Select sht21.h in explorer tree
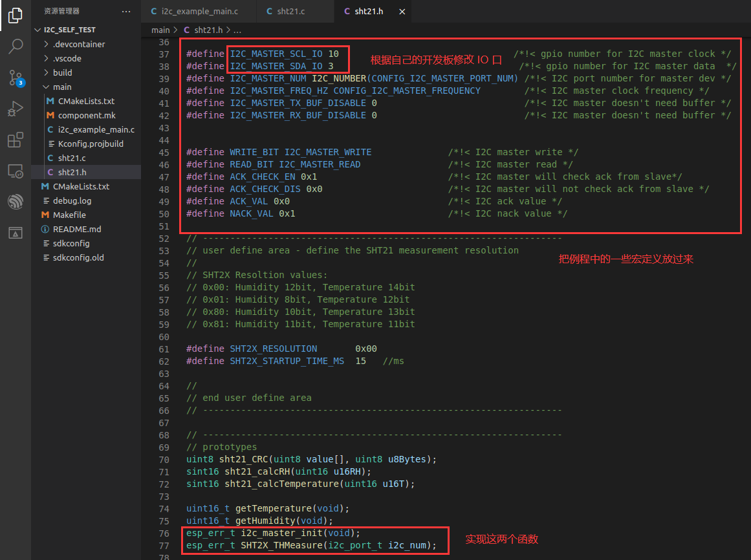 click(x=86, y=172)
